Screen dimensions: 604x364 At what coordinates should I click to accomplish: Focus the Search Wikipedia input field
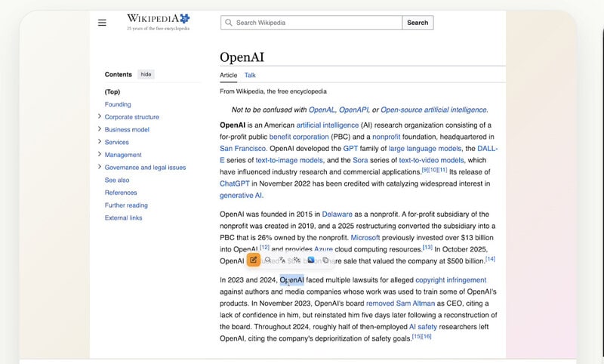point(311,23)
